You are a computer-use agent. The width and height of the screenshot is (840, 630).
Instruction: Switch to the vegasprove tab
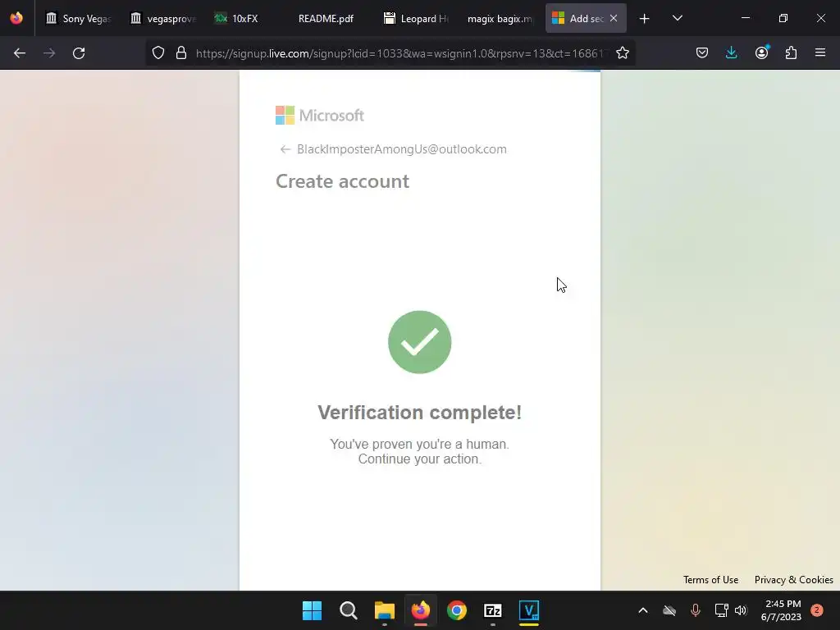point(163,19)
